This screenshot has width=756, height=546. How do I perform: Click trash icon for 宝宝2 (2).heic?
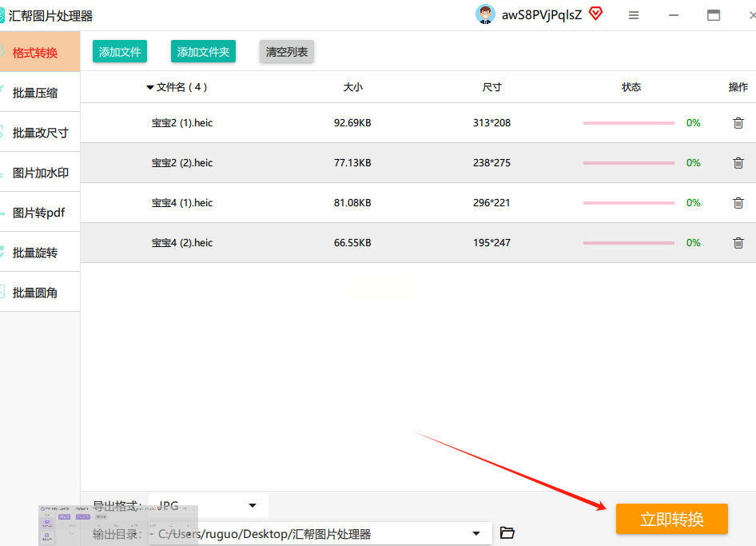tap(738, 163)
